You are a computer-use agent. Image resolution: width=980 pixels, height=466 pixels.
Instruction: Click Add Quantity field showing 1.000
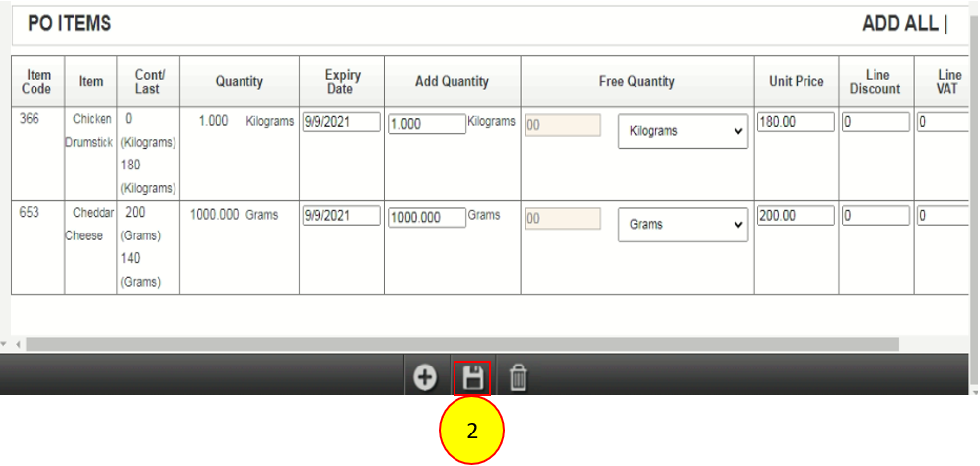pyautogui.click(x=427, y=124)
